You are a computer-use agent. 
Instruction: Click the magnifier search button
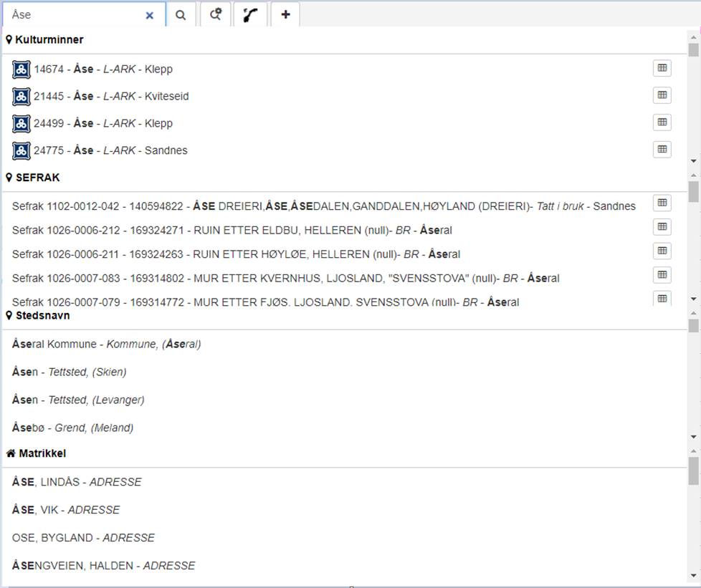click(x=181, y=14)
